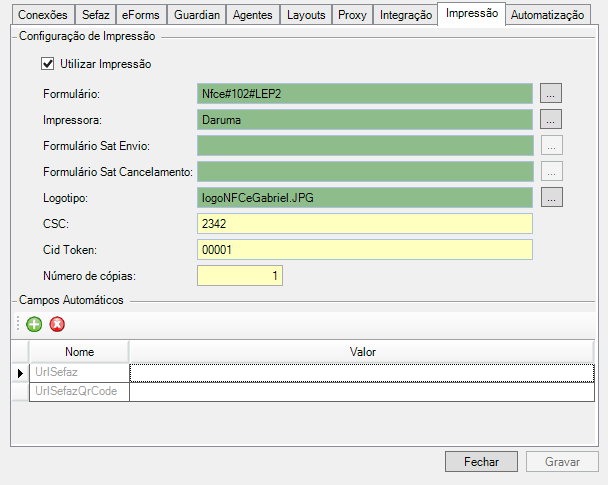Click the Fechar button
This screenshot has height=485, width=608.
click(x=481, y=461)
